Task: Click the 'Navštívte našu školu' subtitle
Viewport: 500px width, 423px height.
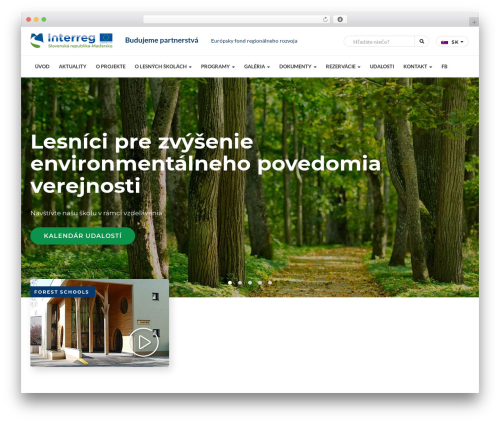Action: 96,213
